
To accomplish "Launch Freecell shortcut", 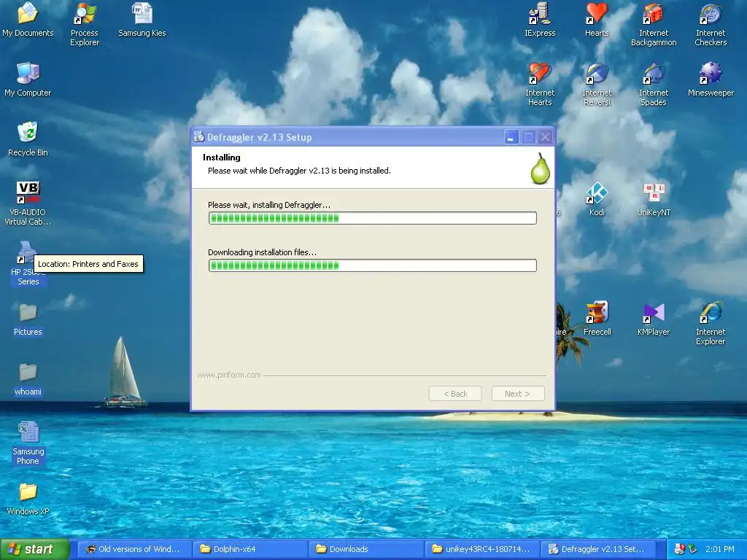I will pos(597,319).
